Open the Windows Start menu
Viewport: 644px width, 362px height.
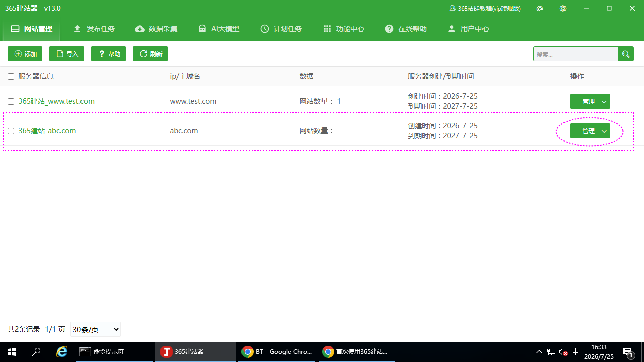[12, 352]
